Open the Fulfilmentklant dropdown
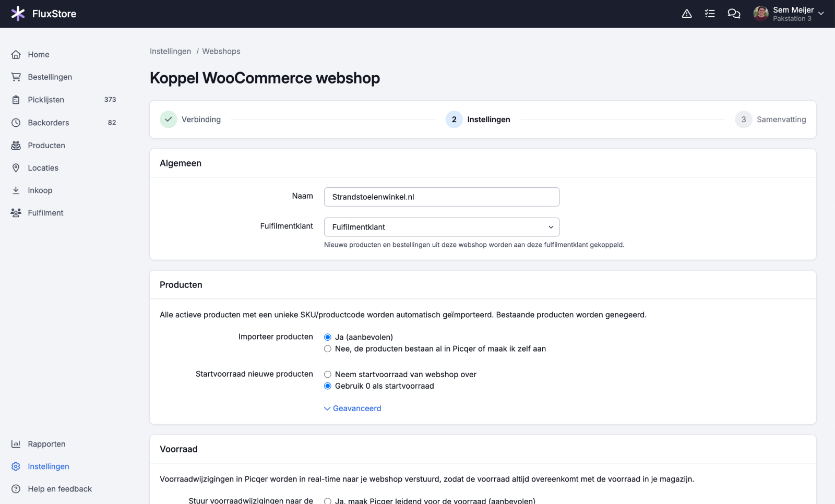The width and height of the screenshot is (835, 504). (442, 227)
